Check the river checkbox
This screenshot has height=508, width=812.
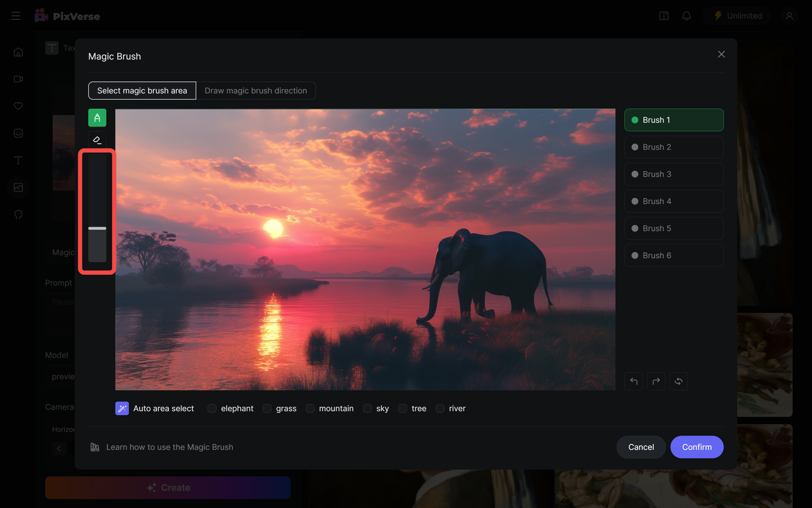tap(440, 408)
